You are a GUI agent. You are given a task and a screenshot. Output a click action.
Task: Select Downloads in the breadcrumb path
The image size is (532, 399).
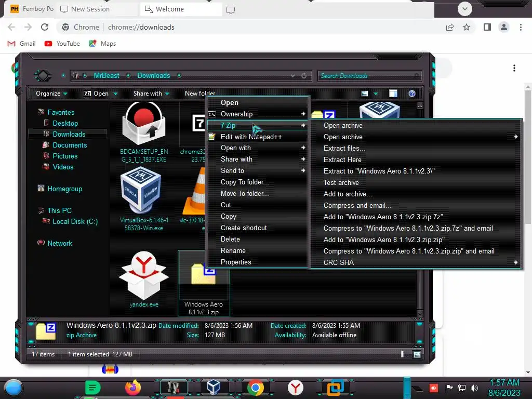(x=154, y=76)
